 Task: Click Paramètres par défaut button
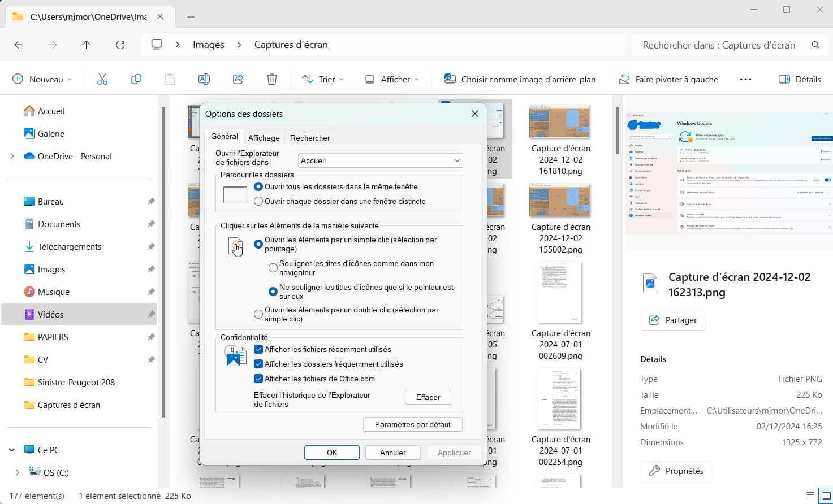[x=412, y=424]
